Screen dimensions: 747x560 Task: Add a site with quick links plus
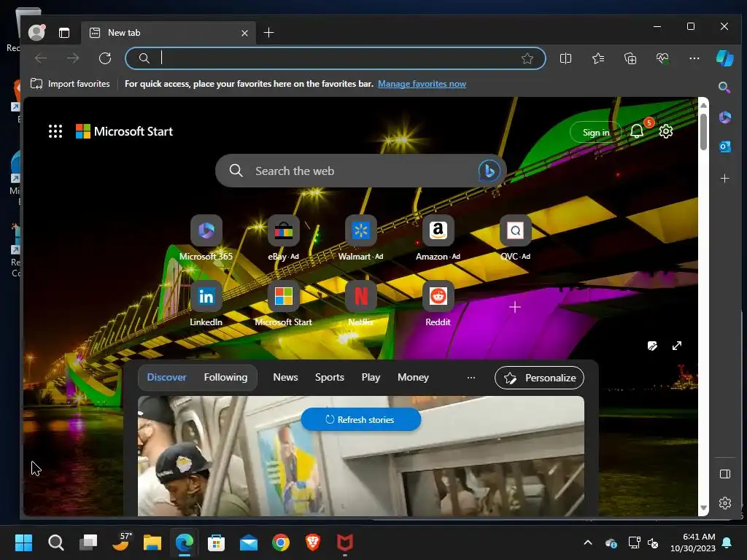tap(515, 307)
